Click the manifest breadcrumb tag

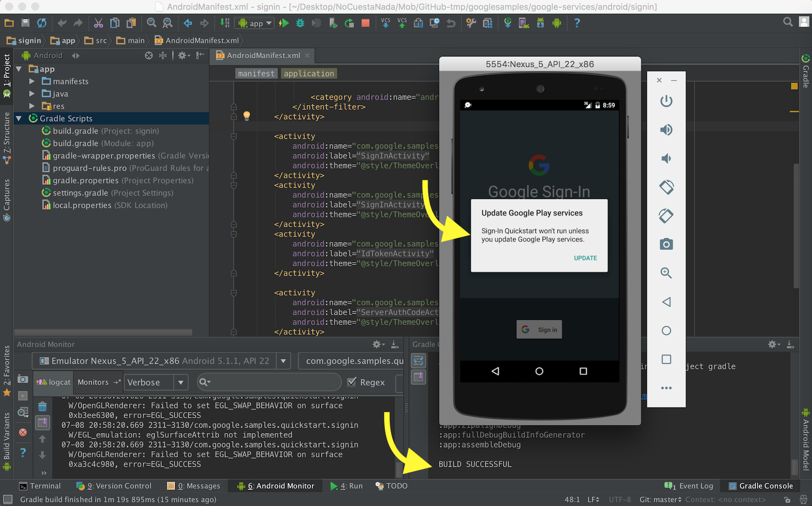256,74
